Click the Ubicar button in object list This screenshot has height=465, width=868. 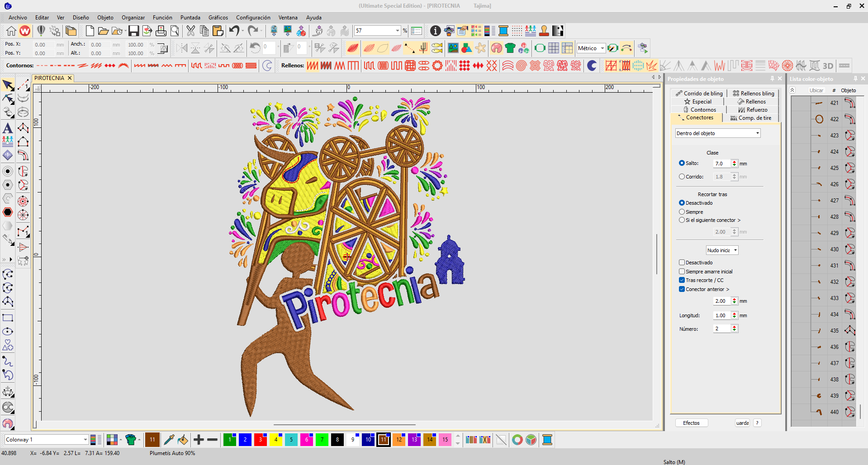tap(816, 90)
